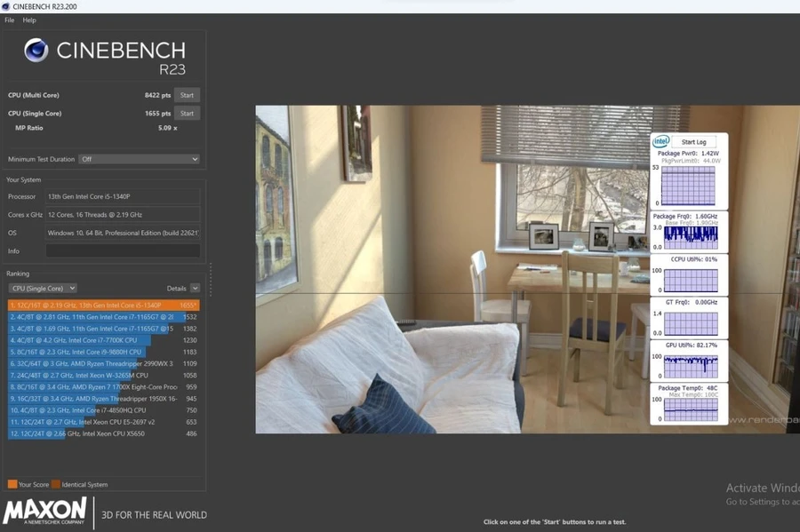
Task: Click the 8422 pts multi core score
Action: coord(157,95)
